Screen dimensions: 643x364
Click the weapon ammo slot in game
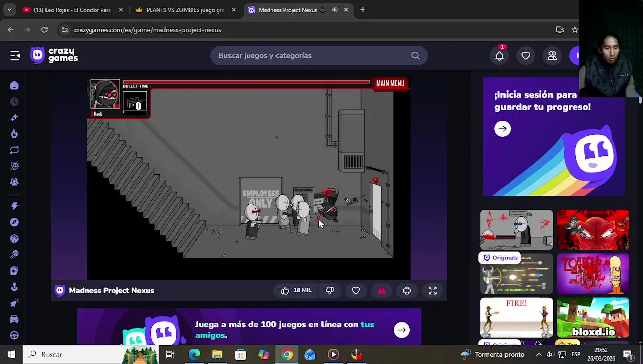(135, 103)
